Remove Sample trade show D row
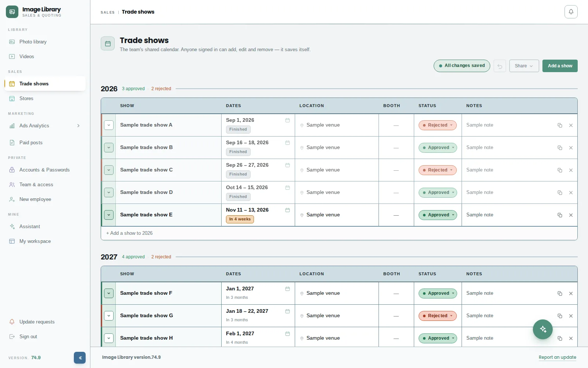The image size is (588, 368). (x=571, y=192)
